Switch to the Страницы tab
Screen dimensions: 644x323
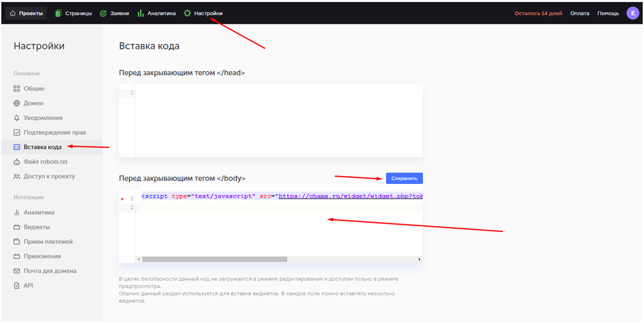(x=73, y=13)
